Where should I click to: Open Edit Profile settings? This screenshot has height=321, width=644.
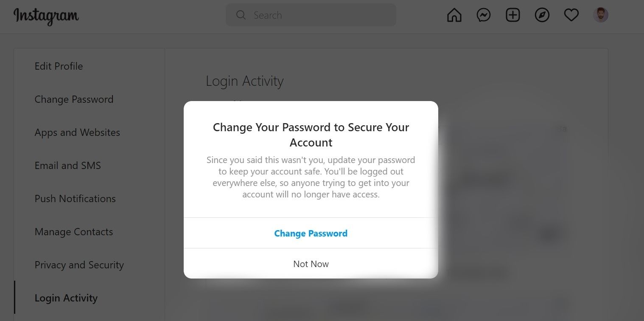coord(59,66)
